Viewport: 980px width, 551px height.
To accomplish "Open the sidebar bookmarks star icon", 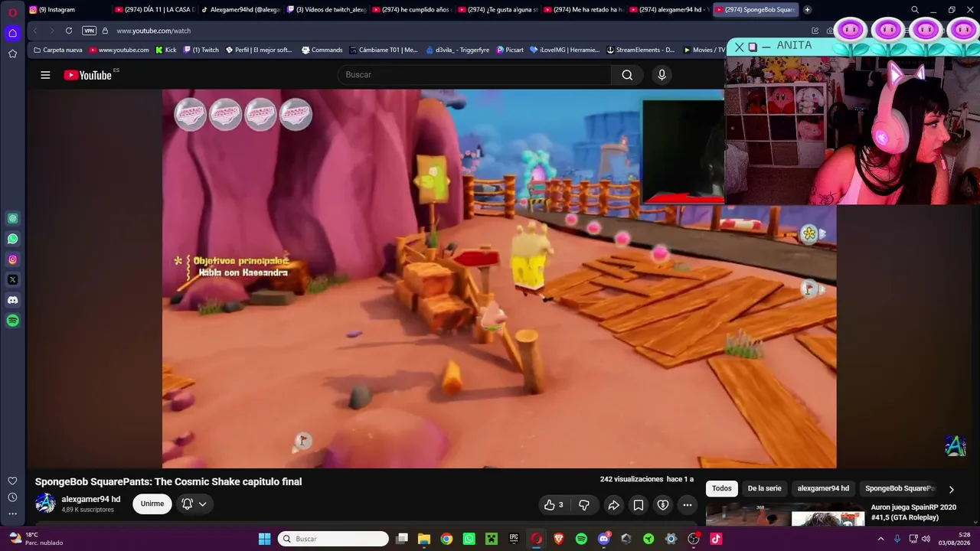I will coord(12,54).
